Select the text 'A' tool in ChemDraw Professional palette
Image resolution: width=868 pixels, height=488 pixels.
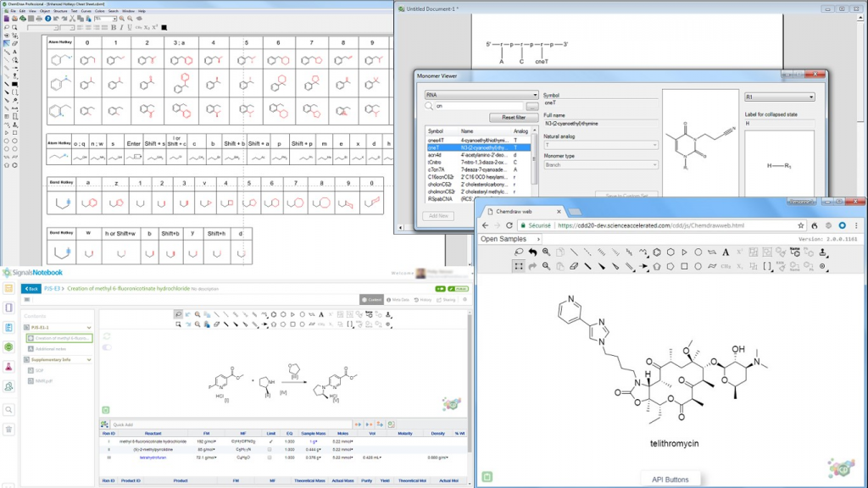point(15,52)
